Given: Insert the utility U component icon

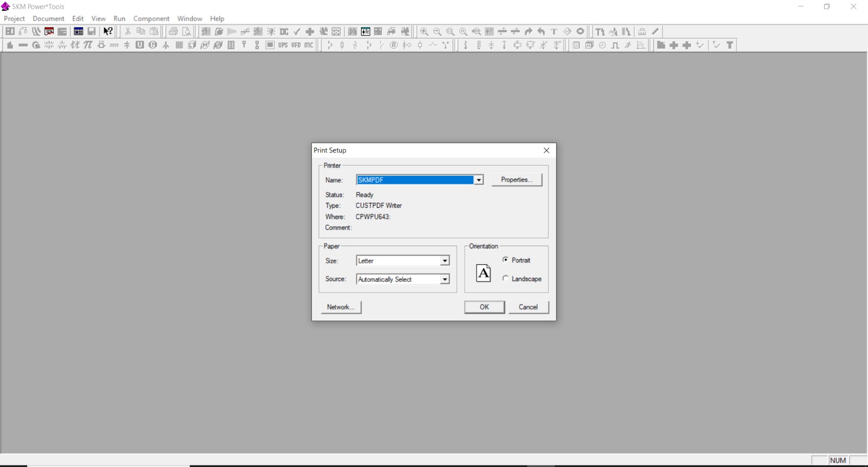Looking at the screenshot, I should coord(140,45).
